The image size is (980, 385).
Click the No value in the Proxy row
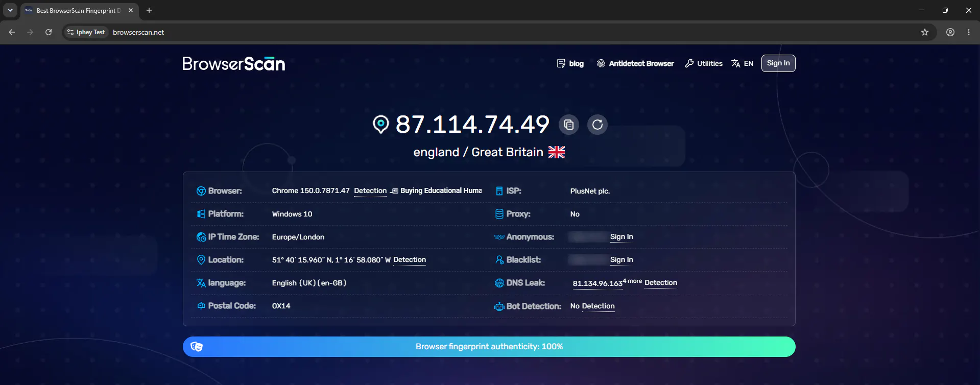(575, 214)
